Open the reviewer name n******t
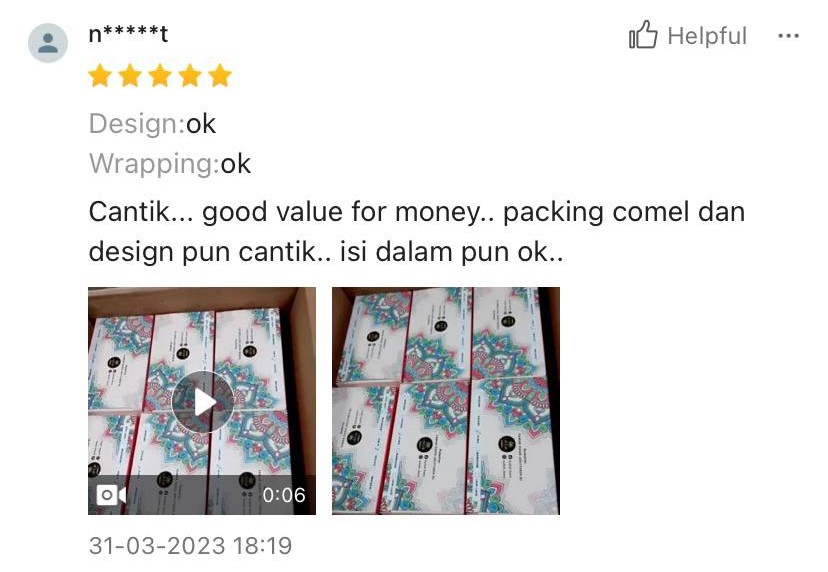This screenshot has height=572, width=828. pyautogui.click(x=128, y=34)
